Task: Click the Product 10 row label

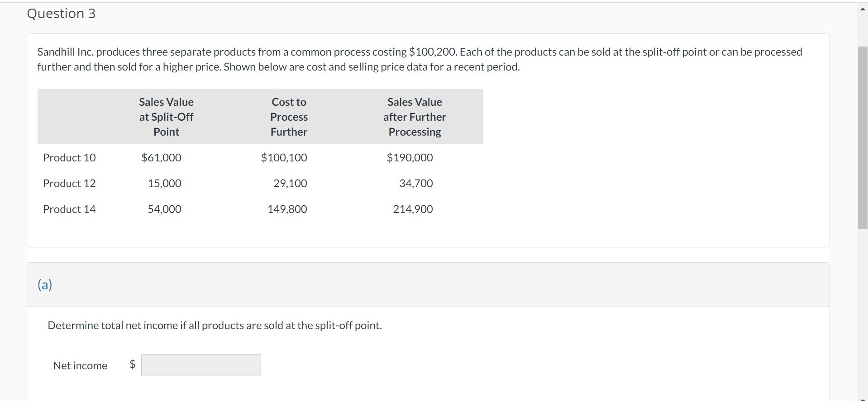Action: click(69, 158)
